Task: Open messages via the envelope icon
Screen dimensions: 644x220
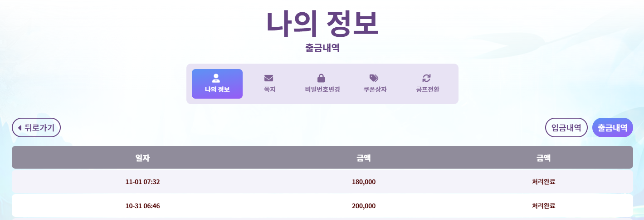Action: pos(269,78)
